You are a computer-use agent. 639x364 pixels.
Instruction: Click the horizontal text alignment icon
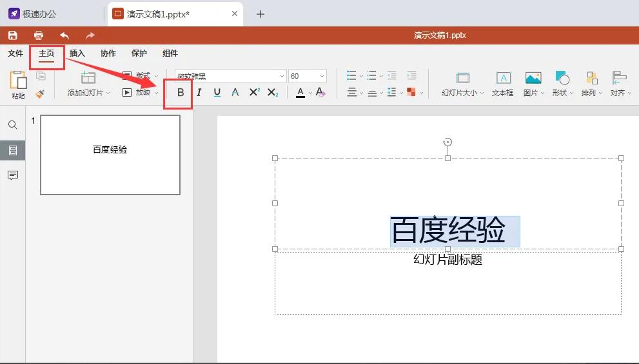click(351, 92)
